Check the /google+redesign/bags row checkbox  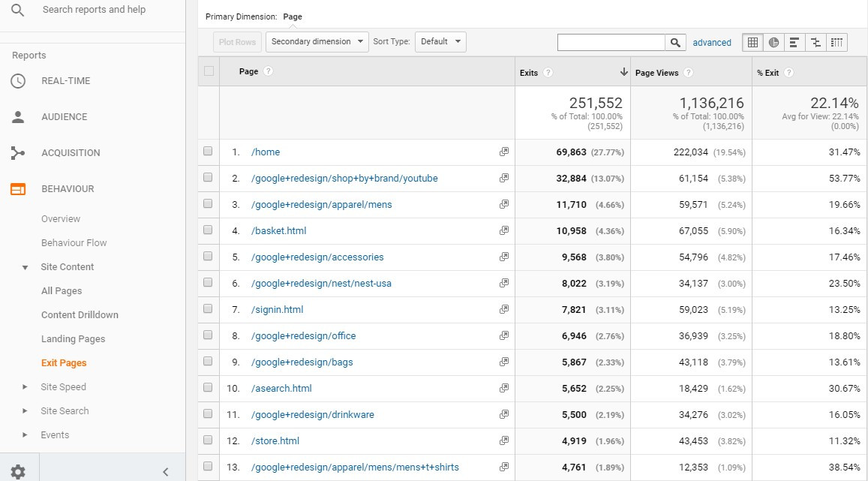point(208,362)
